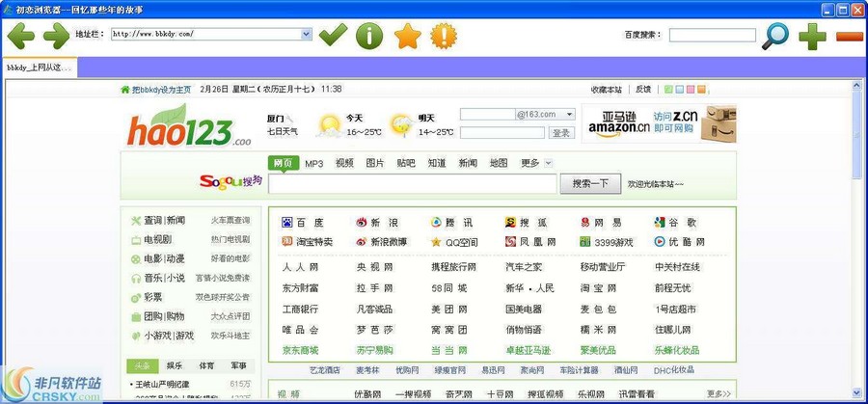This screenshot has height=404, width=868.
Task: Click the green plus new tab icon
Action: [x=812, y=37]
